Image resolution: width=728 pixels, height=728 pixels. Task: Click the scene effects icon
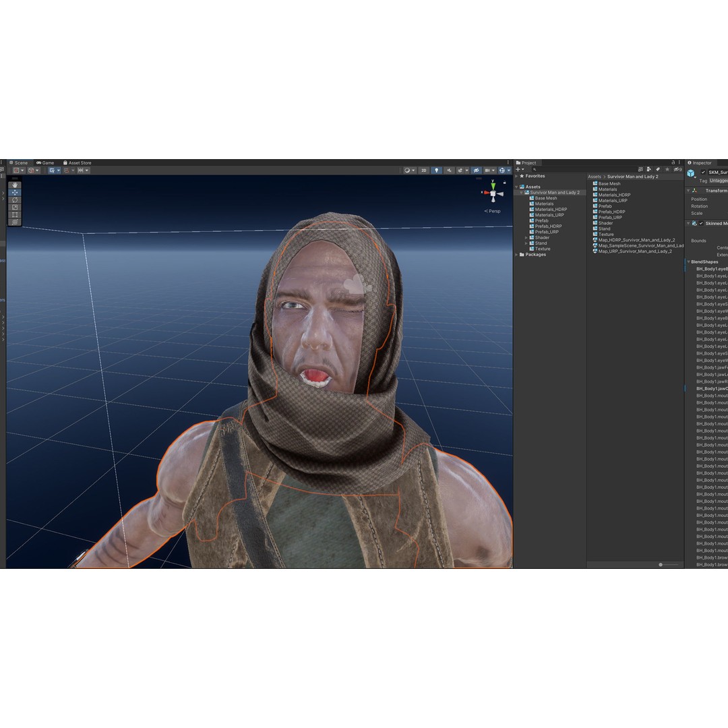pyautogui.click(x=460, y=171)
